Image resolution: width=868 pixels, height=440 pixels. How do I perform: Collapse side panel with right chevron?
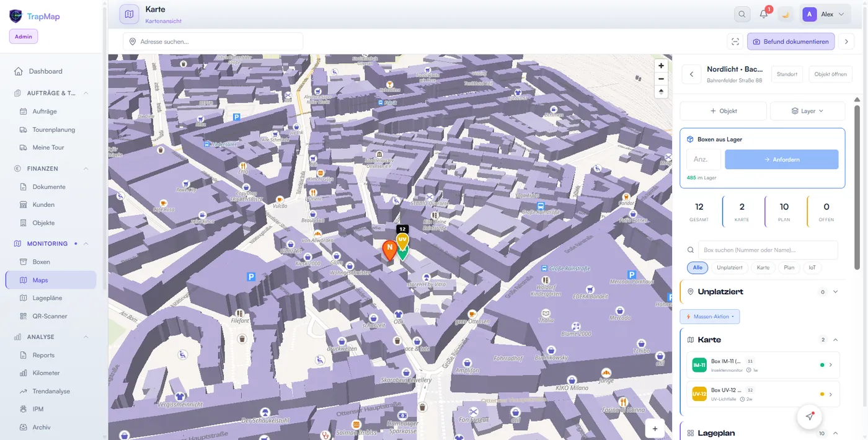tap(846, 42)
